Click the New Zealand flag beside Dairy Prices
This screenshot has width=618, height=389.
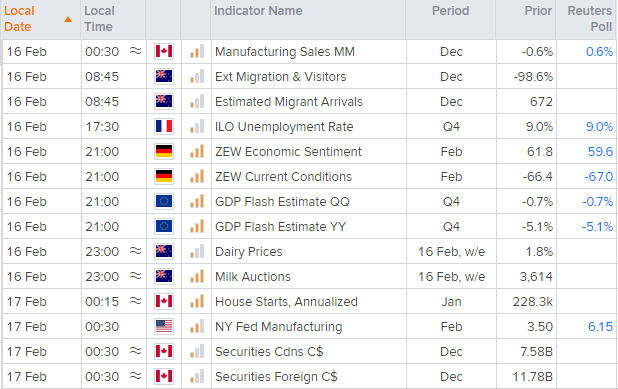click(x=164, y=251)
